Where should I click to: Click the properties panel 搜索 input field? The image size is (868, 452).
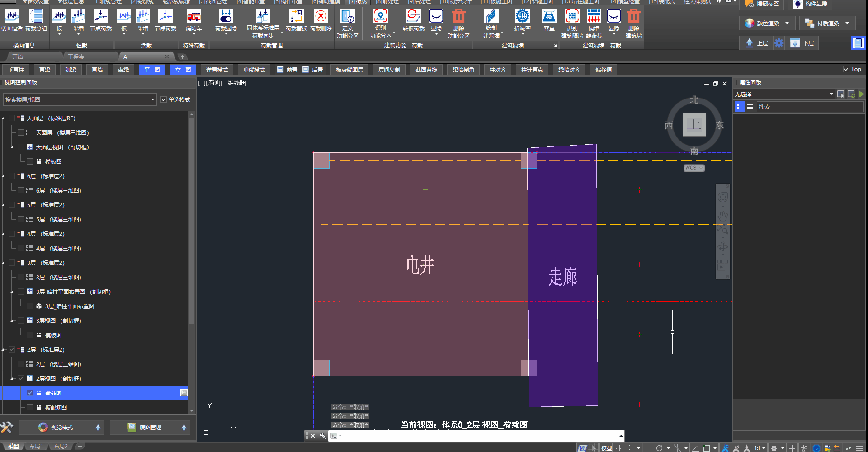809,107
